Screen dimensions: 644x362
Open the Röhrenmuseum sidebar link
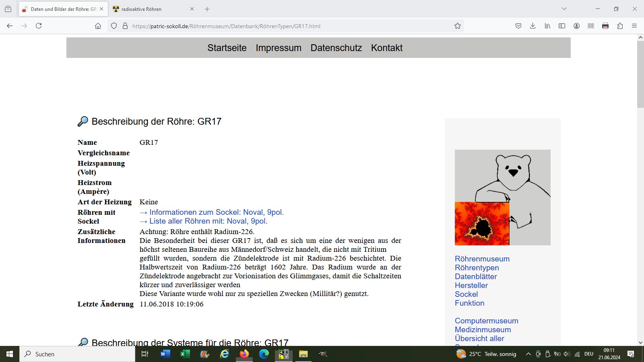coord(482,259)
